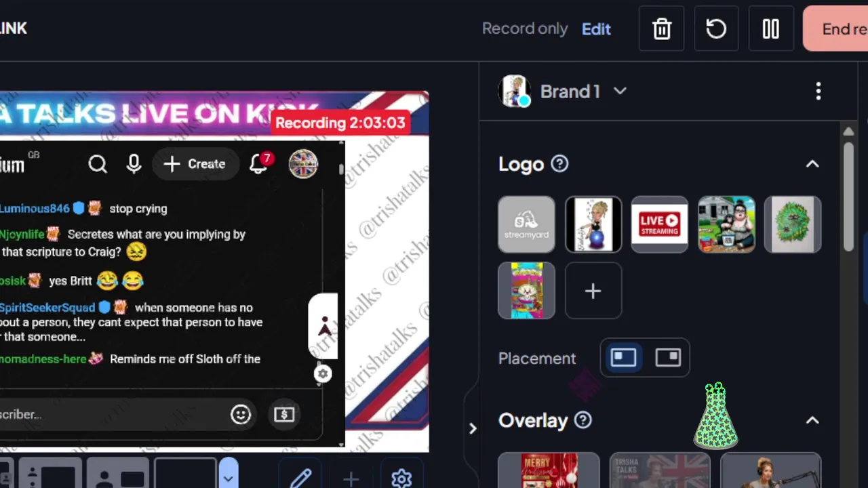
Task: Open the chat settings gear icon
Action: tap(323, 373)
